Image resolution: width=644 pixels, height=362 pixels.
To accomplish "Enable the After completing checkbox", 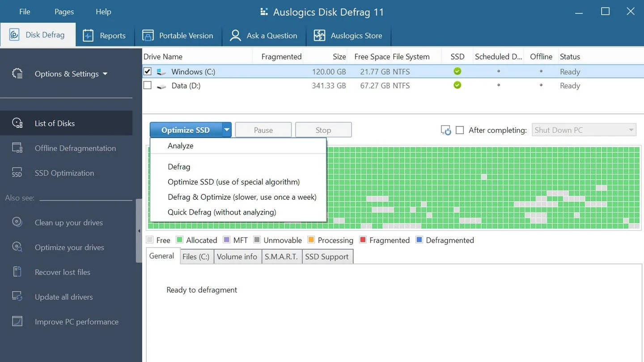I will (x=460, y=130).
